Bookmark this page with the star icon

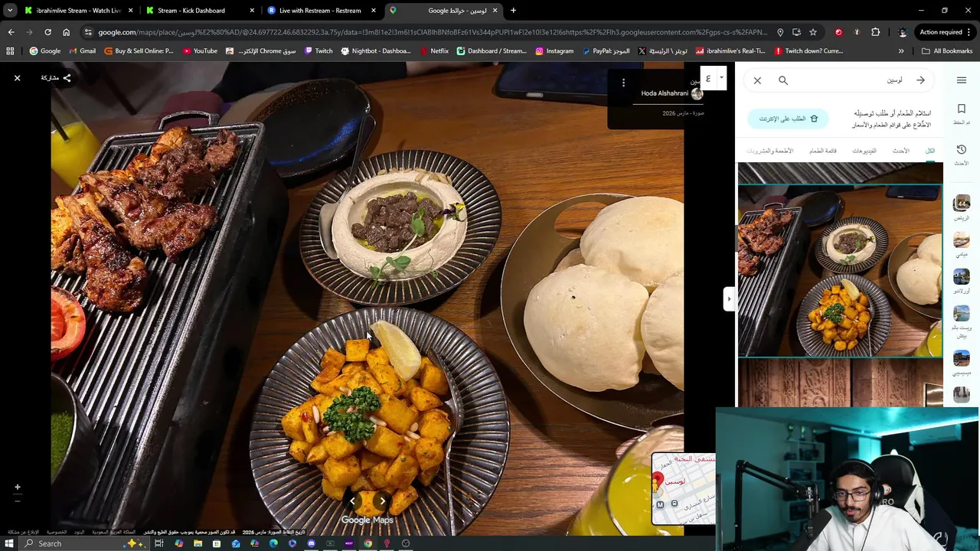[x=812, y=32]
